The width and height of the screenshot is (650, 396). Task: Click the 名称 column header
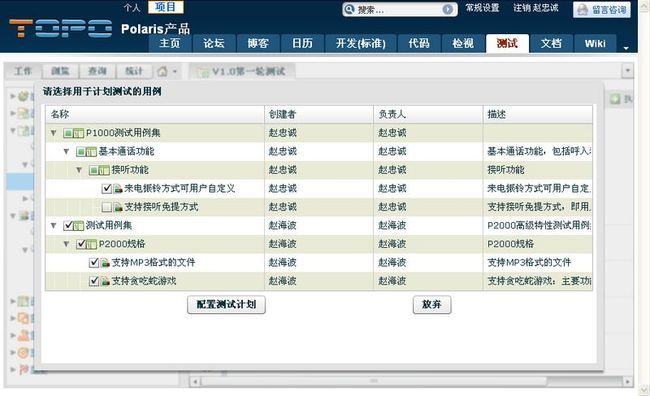click(x=155, y=114)
